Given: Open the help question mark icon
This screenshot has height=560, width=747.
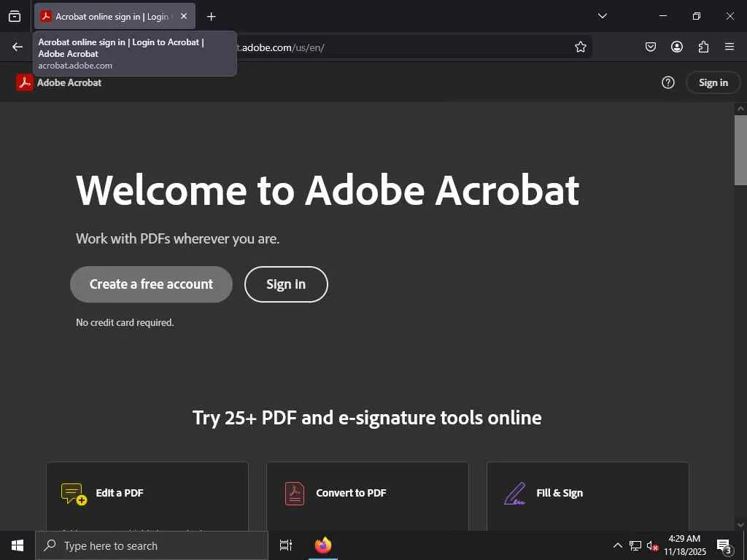Looking at the screenshot, I should tap(668, 82).
